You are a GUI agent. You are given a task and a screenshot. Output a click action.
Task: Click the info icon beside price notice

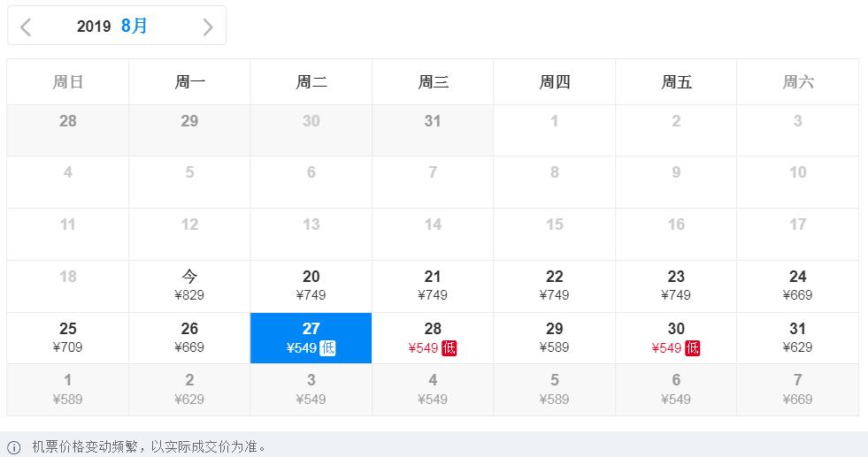(x=14, y=447)
